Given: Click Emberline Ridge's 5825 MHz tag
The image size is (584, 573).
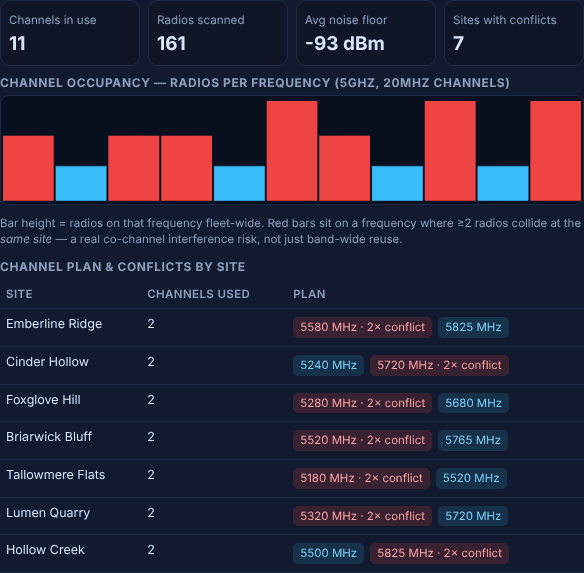Looking at the screenshot, I should (473, 327).
